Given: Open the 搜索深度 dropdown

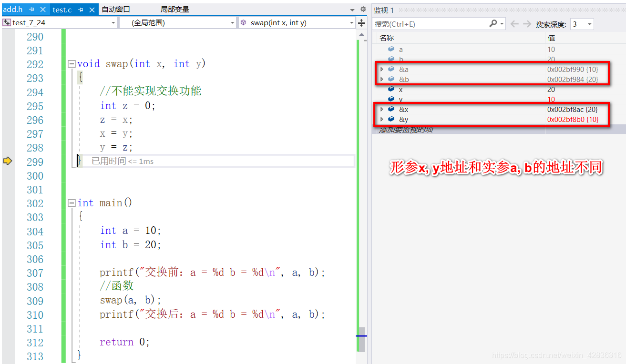Looking at the screenshot, I should [x=582, y=24].
